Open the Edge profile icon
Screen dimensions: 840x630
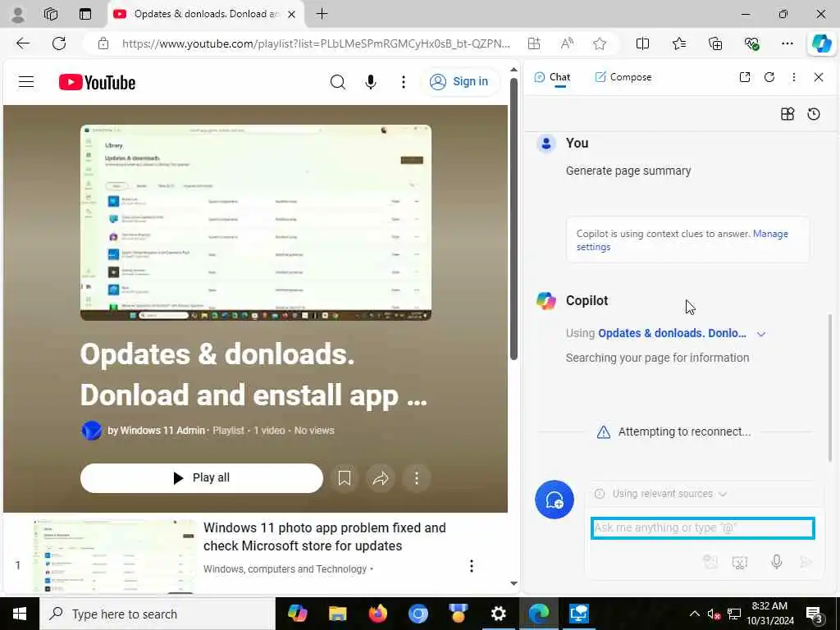pyautogui.click(x=18, y=15)
